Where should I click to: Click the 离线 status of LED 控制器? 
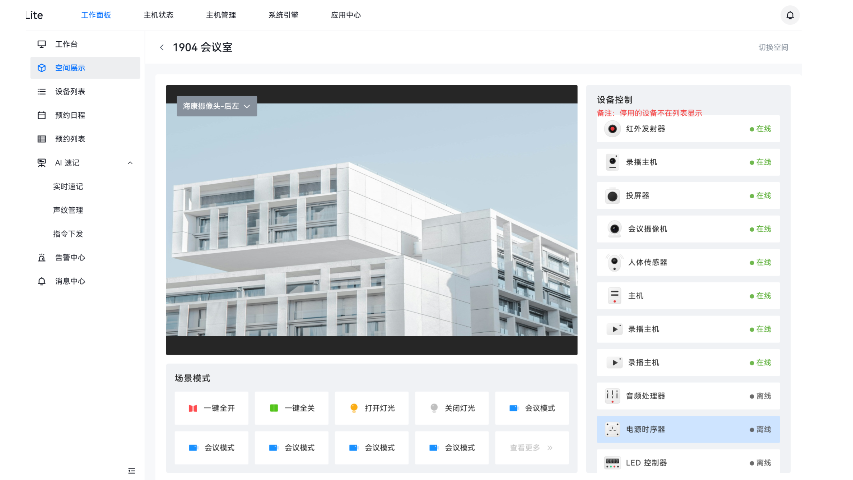(761, 463)
